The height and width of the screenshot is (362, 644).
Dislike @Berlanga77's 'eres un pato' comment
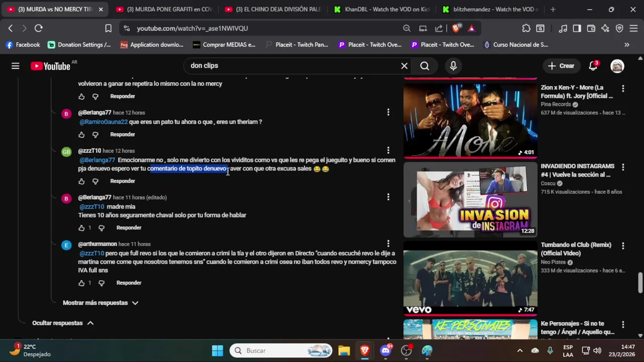click(x=95, y=135)
